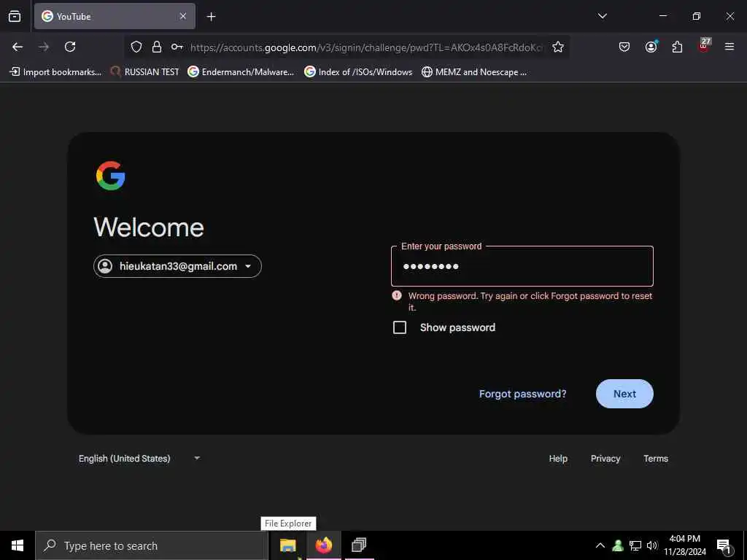Click Forgot password? link
The image size is (747, 560).
tap(522, 394)
